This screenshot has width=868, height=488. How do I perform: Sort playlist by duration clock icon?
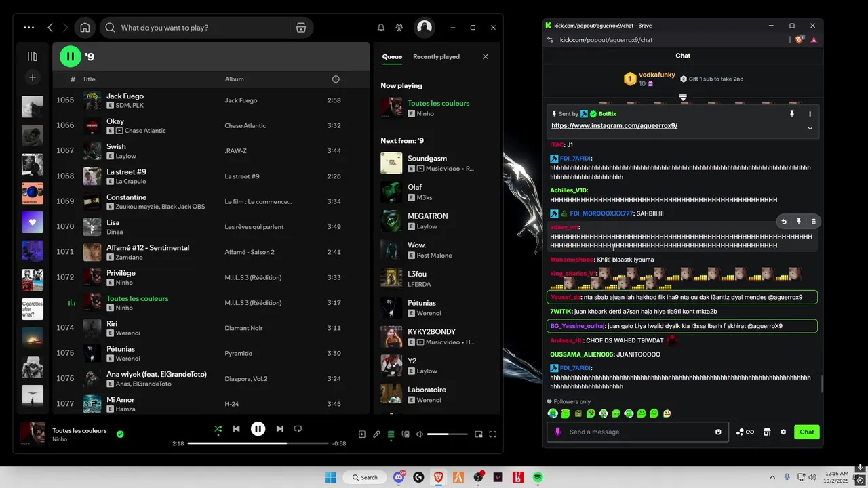pos(336,79)
